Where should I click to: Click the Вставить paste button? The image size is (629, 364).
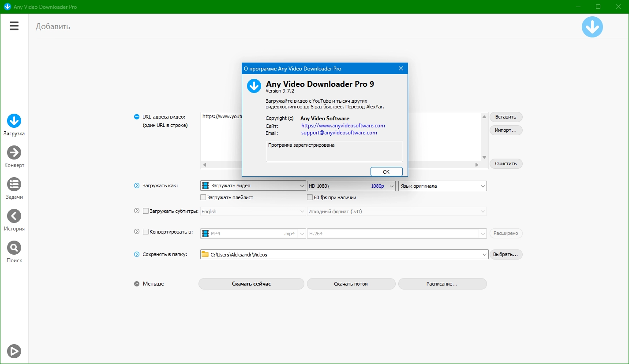506,117
